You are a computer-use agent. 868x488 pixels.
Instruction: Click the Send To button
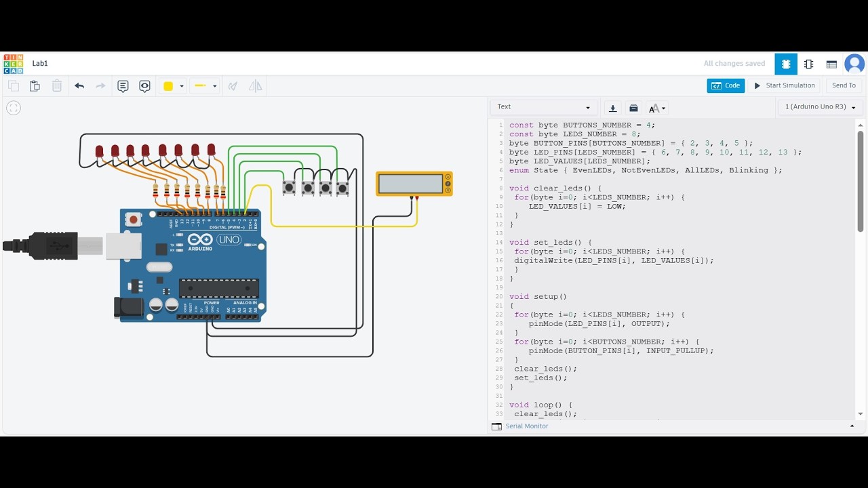click(844, 86)
